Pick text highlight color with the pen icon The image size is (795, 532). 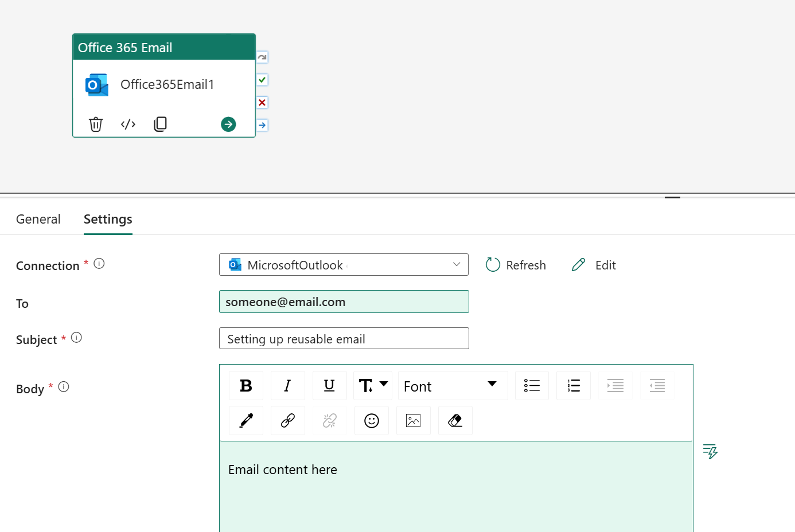click(246, 421)
